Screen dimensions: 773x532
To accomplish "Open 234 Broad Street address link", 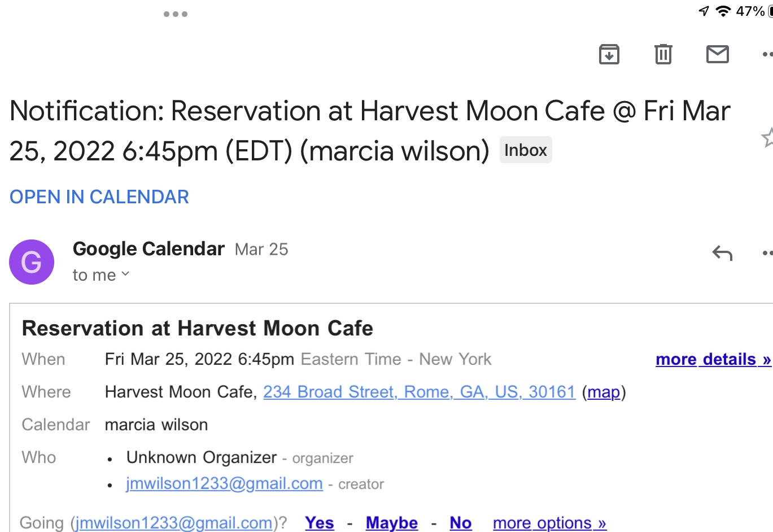I will [419, 392].
